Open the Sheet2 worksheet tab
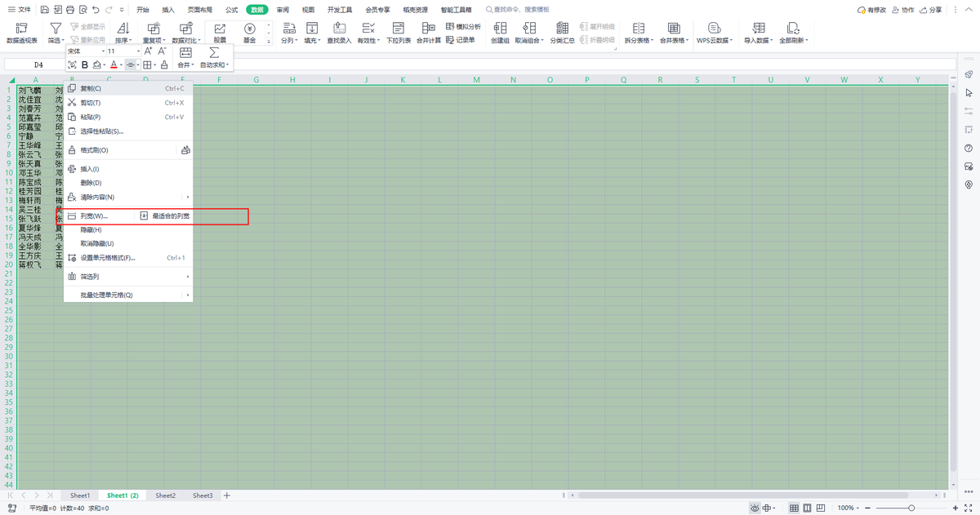Image resolution: width=980 pixels, height=515 pixels. 166,495
